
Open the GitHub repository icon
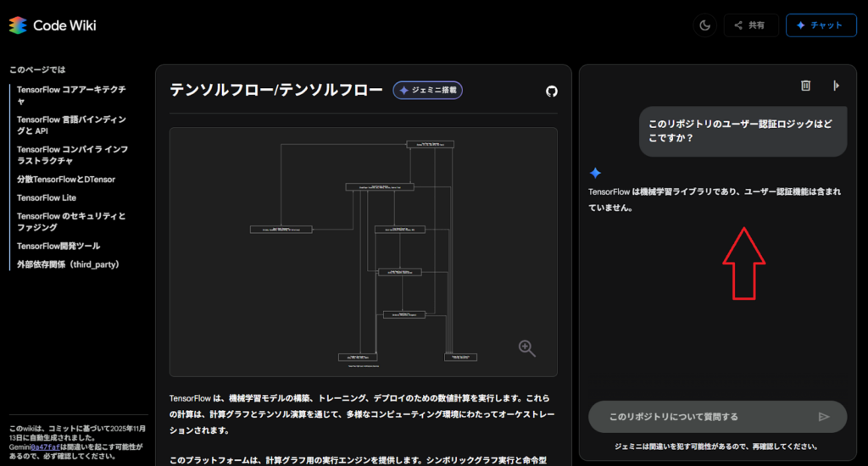pos(552,91)
